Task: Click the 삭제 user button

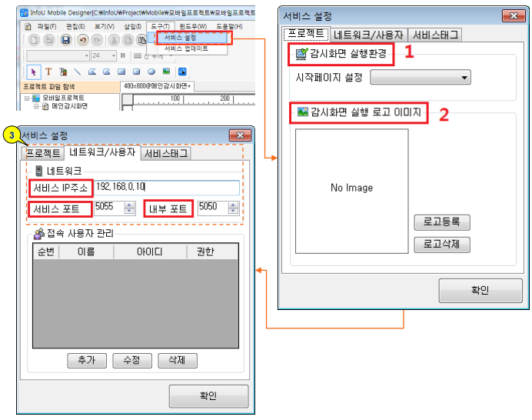Action: click(177, 360)
